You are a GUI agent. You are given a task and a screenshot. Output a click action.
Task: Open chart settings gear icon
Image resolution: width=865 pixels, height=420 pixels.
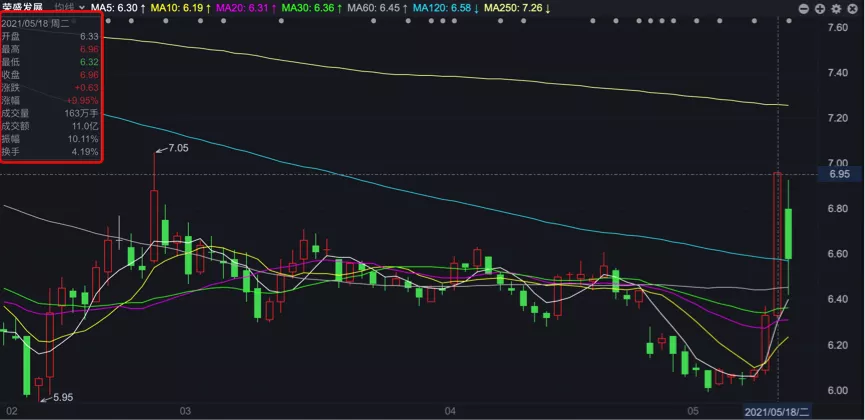click(836, 8)
